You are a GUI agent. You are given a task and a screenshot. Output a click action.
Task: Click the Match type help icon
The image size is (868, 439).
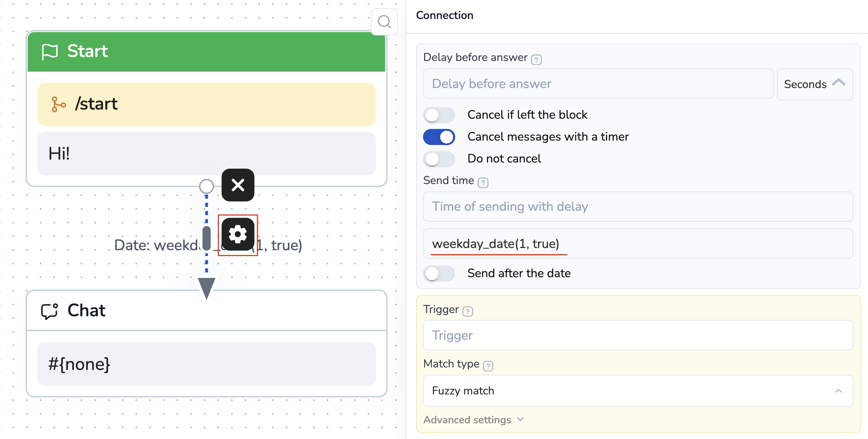pyautogui.click(x=488, y=366)
